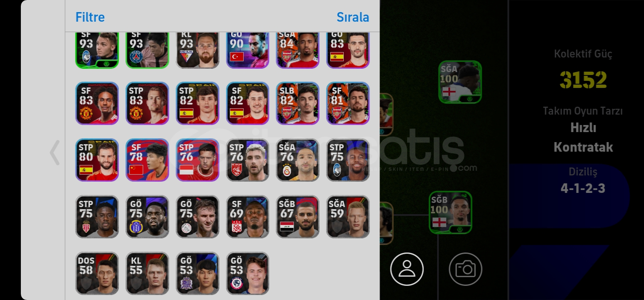Select the DOS 58 player card
The image size is (644, 300).
coord(97,273)
